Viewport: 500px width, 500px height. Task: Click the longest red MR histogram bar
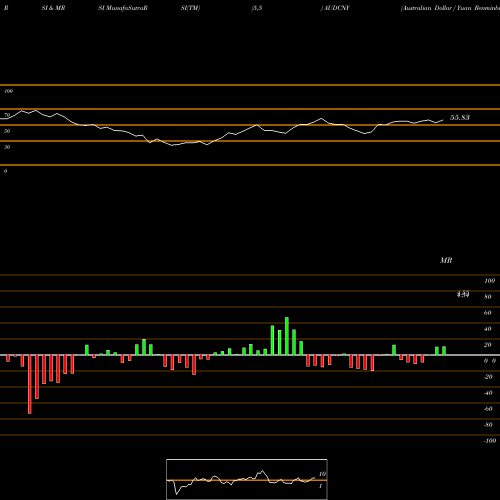click(x=30, y=384)
